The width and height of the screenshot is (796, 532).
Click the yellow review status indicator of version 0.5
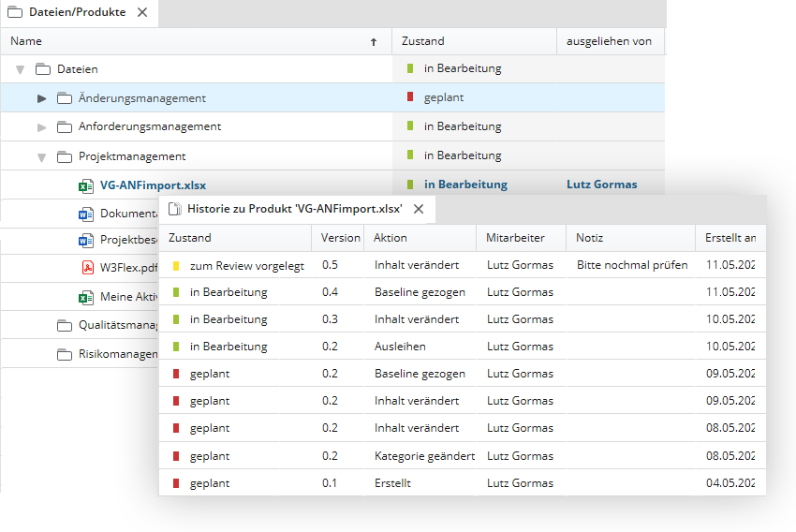175,266
